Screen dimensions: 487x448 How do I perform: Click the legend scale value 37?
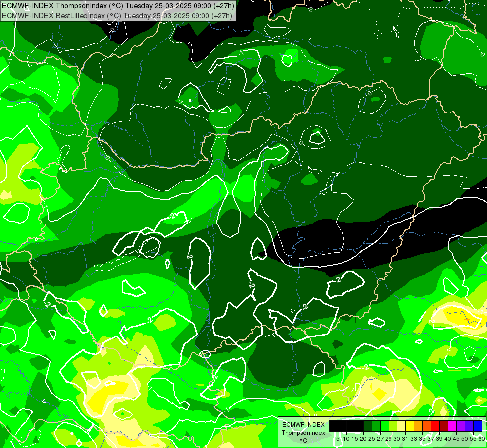click(431, 439)
